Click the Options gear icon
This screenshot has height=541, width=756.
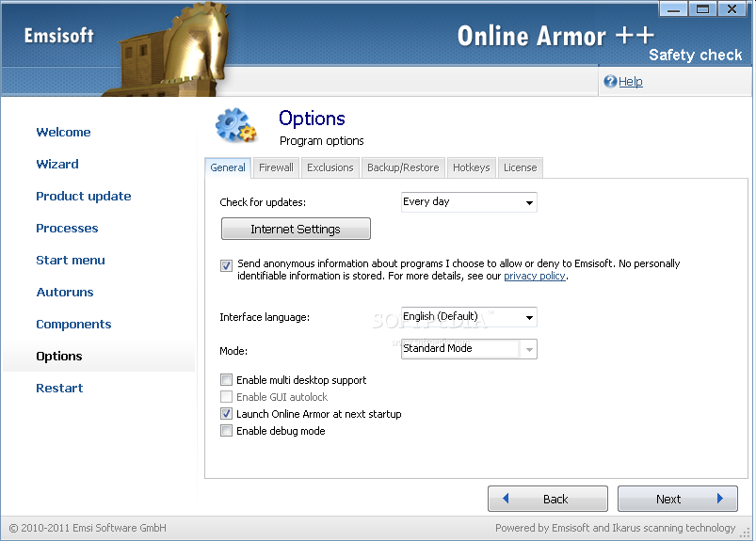[x=235, y=125]
